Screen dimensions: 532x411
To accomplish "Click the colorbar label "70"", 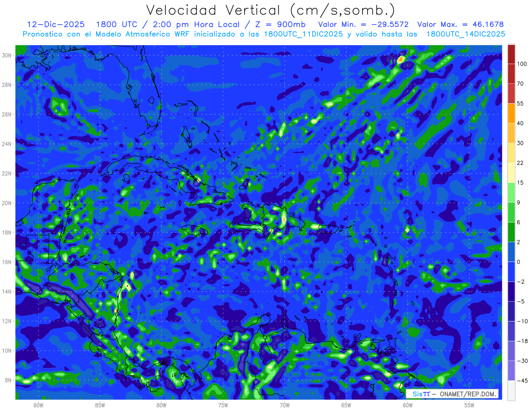I will click(520, 83).
